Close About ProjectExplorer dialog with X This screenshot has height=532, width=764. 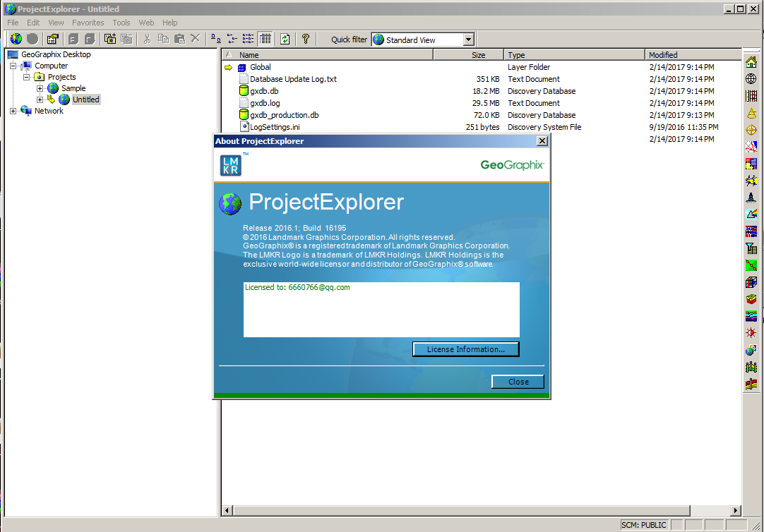coord(542,140)
